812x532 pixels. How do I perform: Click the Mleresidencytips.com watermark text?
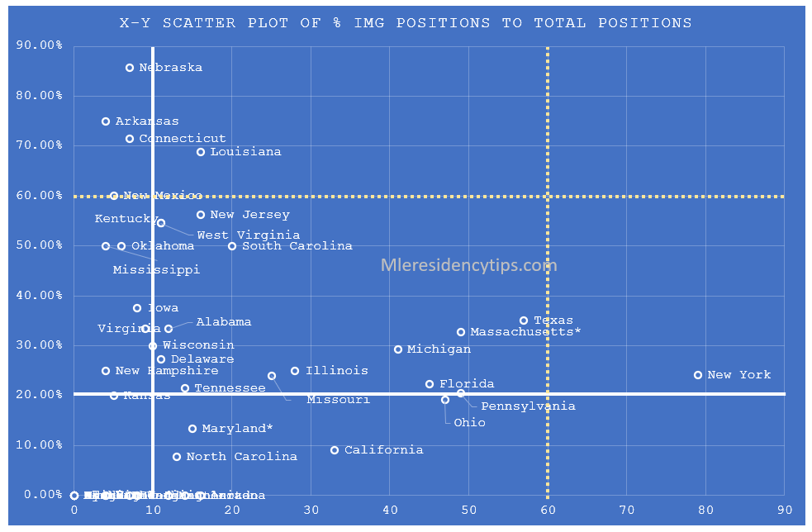468,265
